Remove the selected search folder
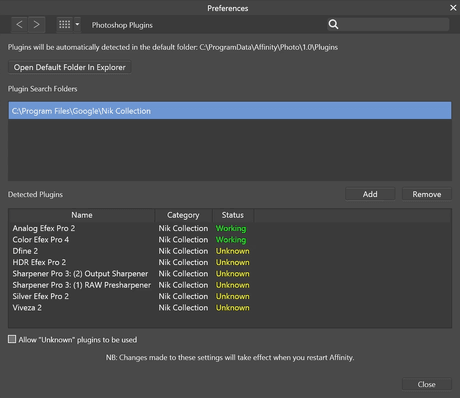This screenshot has width=460, height=398. point(427,194)
